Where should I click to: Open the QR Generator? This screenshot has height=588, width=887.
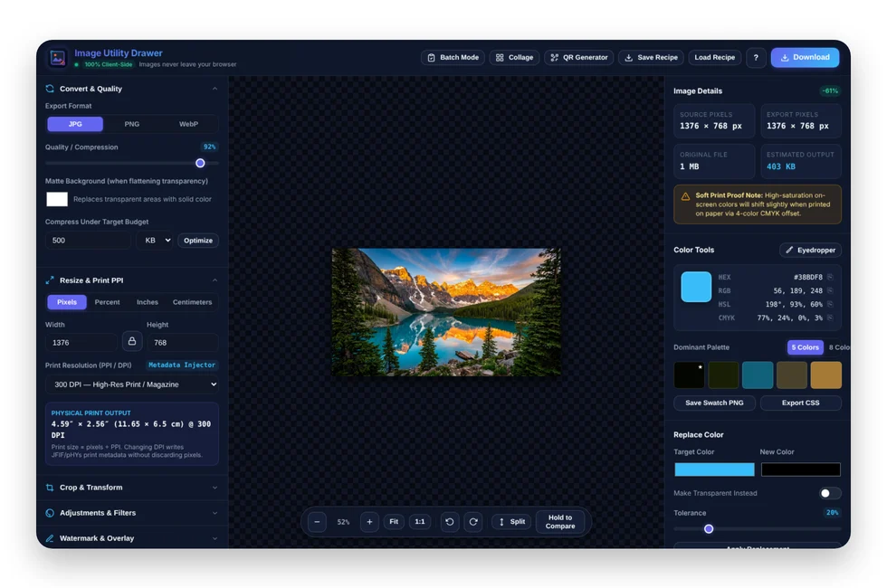(578, 58)
